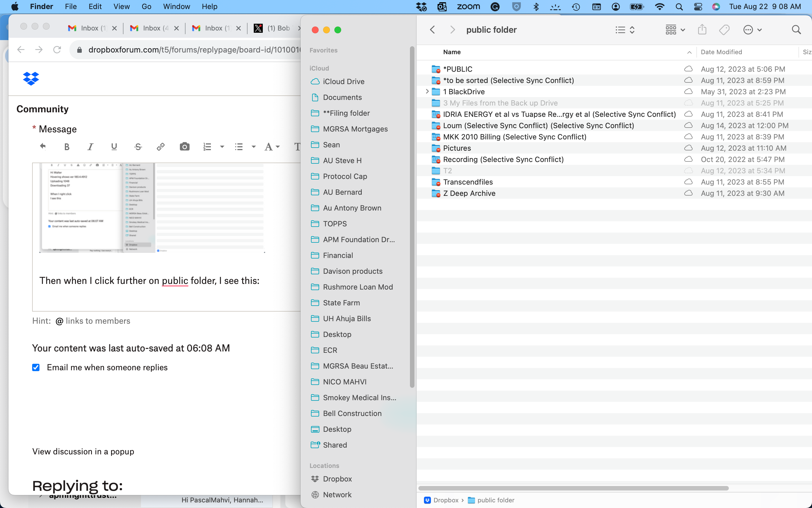This screenshot has height=508, width=812.
Task: Click the Siri icon in menu bar
Action: 716,7
